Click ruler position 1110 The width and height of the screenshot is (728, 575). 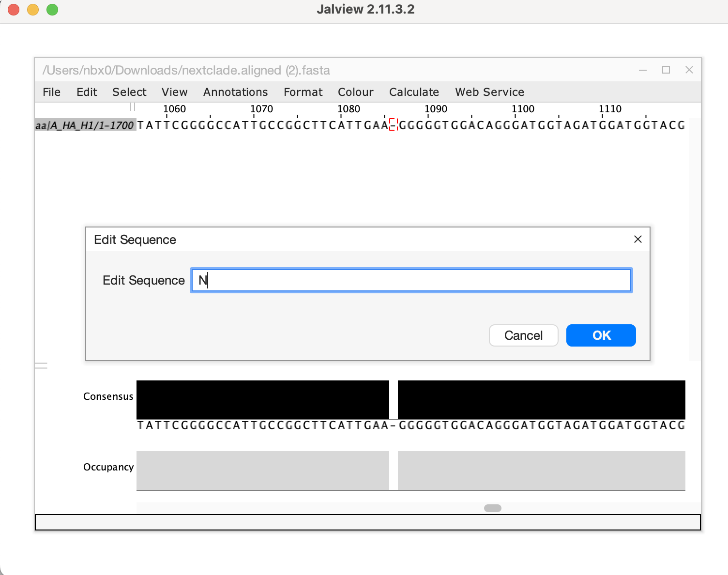click(610, 109)
